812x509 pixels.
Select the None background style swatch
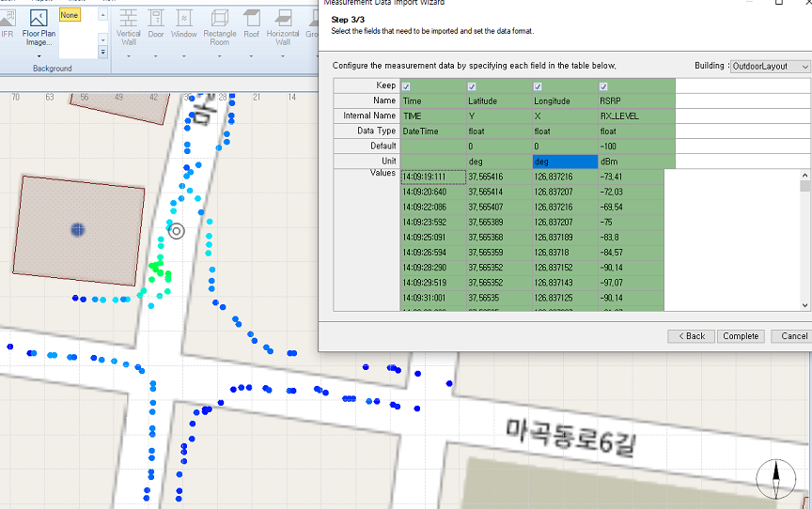70,15
